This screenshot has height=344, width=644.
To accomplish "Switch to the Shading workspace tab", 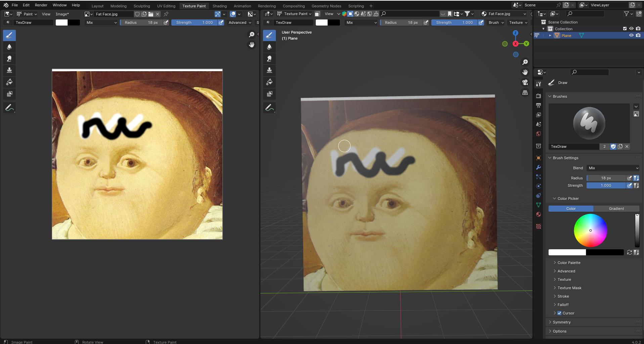I will pyautogui.click(x=219, y=6).
